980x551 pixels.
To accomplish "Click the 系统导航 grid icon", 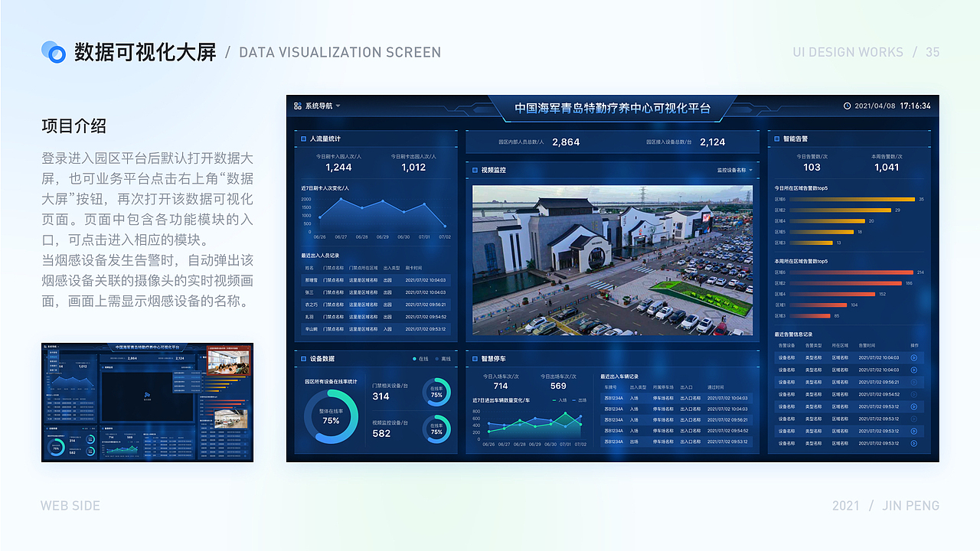I will [299, 106].
